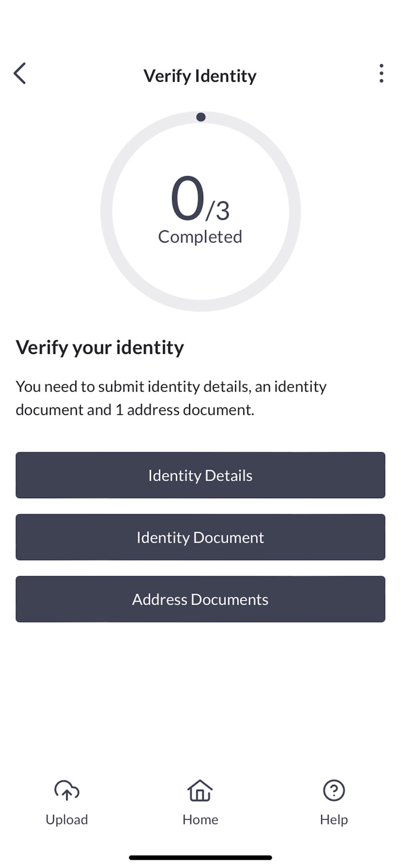This screenshot has height=868, width=401.
Task: Open the Identity Details step
Action: (200, 475)
